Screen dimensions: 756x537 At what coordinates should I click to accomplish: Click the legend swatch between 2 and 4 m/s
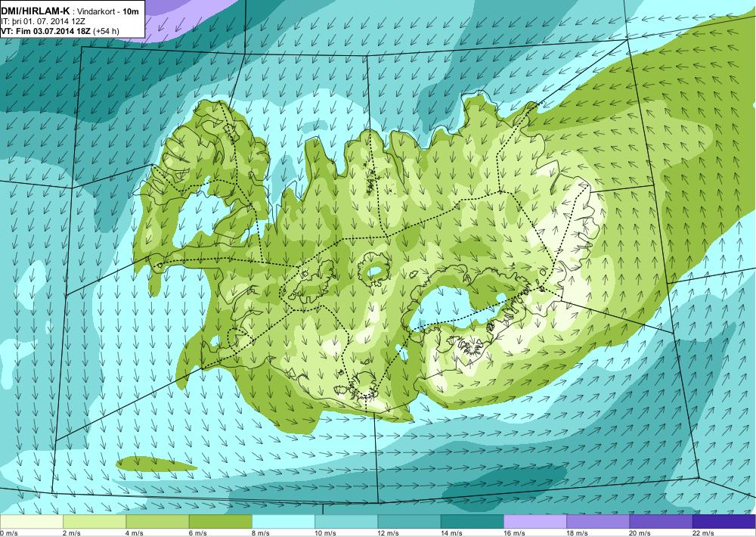point(94,522)
